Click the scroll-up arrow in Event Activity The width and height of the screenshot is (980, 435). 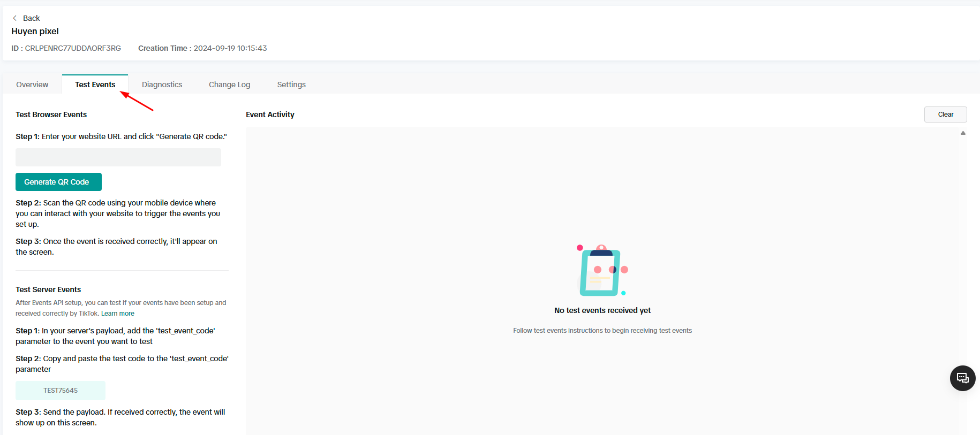[x=963, y=133]
